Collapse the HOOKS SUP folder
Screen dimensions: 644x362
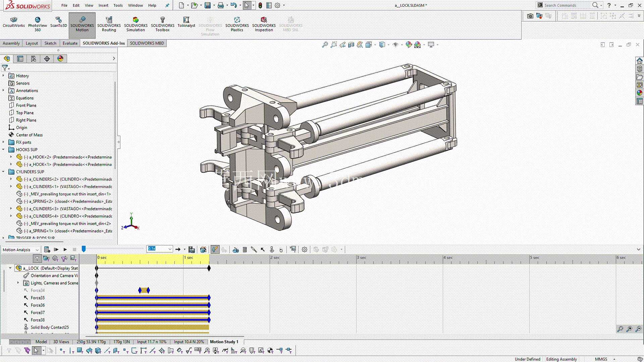[x=3, y=149]
